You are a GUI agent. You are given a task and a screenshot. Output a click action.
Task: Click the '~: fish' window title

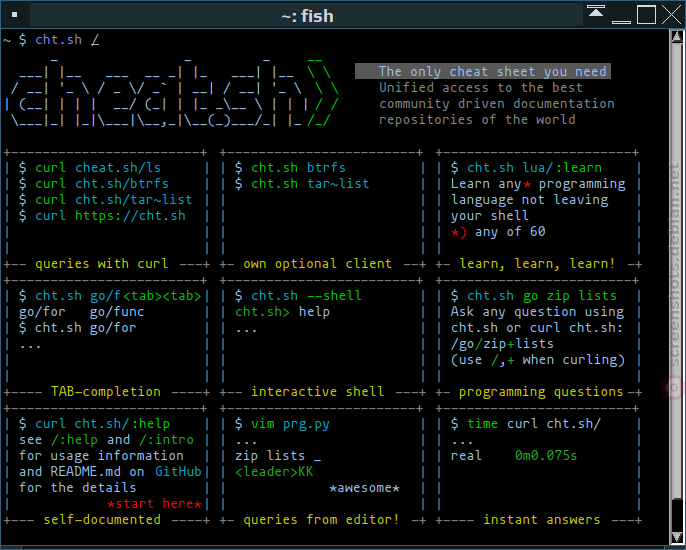(308, 17)
